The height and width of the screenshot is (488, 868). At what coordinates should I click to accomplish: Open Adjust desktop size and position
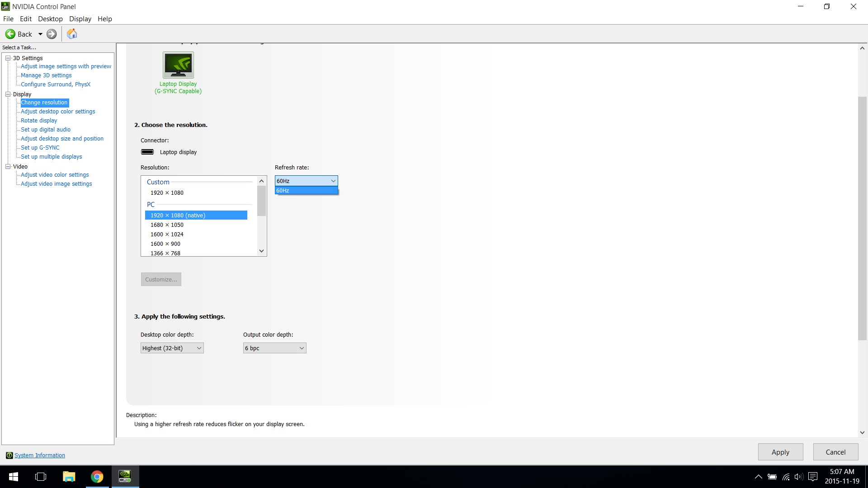tap(62, 138)
